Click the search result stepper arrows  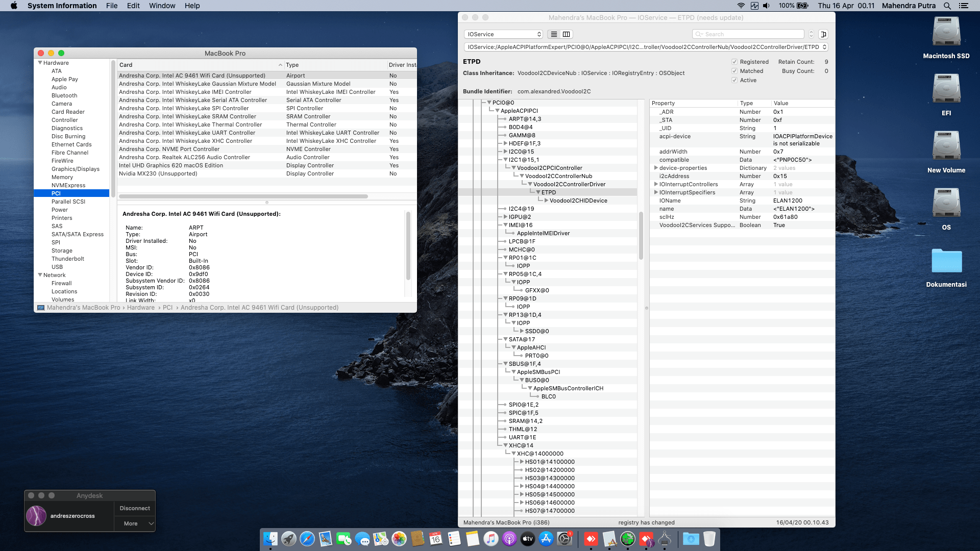[811, 34]
